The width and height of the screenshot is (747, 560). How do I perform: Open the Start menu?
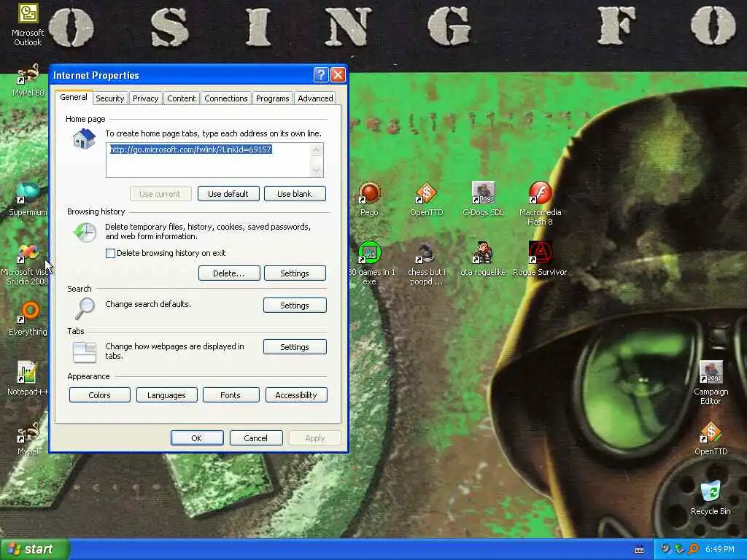point(34,550)
